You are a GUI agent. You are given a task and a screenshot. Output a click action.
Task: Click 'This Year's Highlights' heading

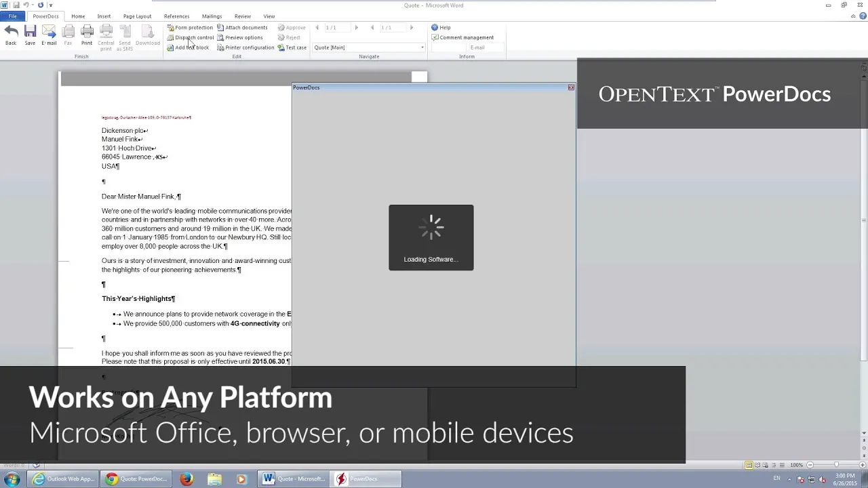[138, 299]
